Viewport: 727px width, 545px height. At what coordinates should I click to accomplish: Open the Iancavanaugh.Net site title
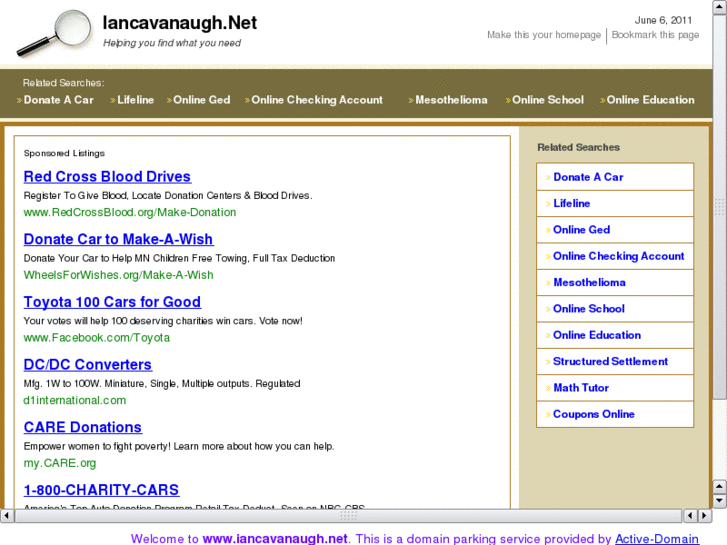pos(179,23)
